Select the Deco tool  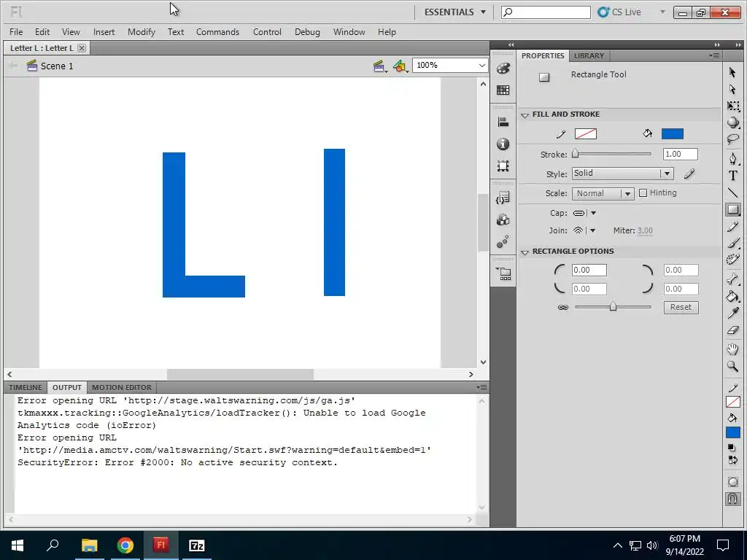(732, 260)
